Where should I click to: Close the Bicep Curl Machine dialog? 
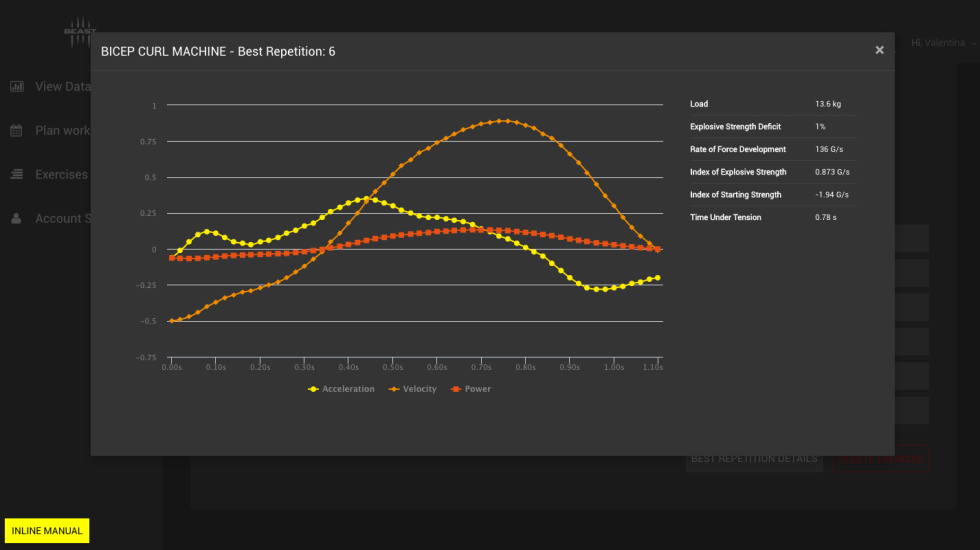[x=879, y=50]
